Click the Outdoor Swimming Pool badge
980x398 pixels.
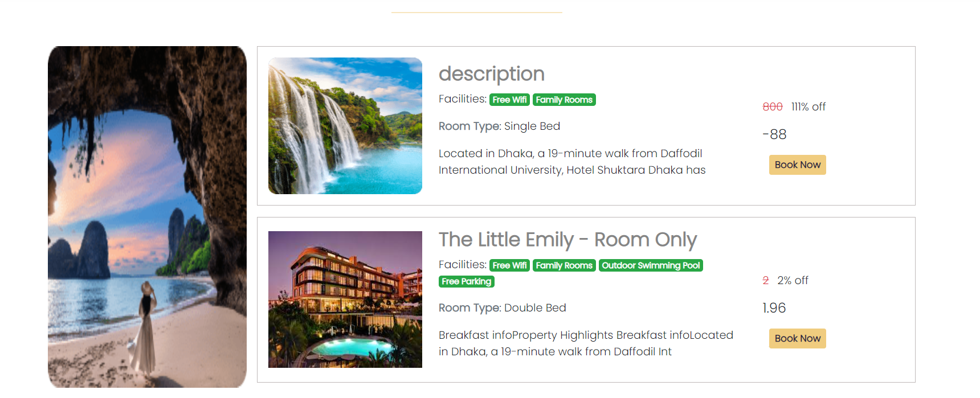tap(651, 265)
